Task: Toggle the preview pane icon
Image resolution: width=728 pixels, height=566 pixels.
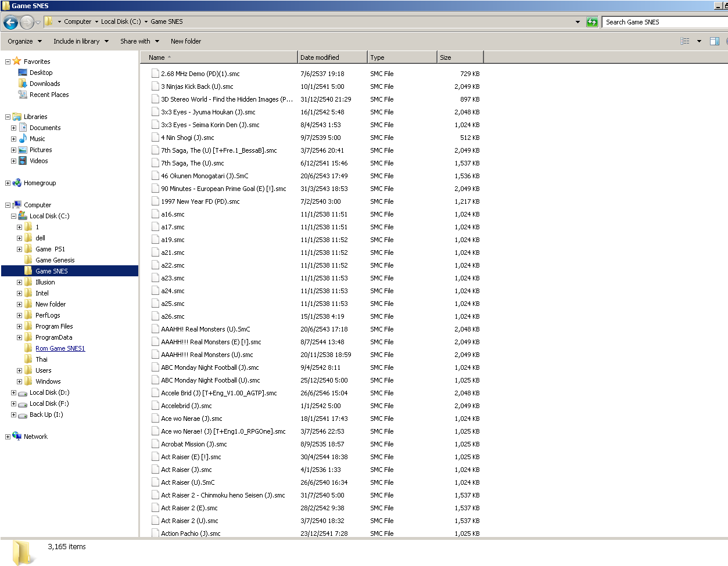Action: pyautogui.click(x=715, y=41)
